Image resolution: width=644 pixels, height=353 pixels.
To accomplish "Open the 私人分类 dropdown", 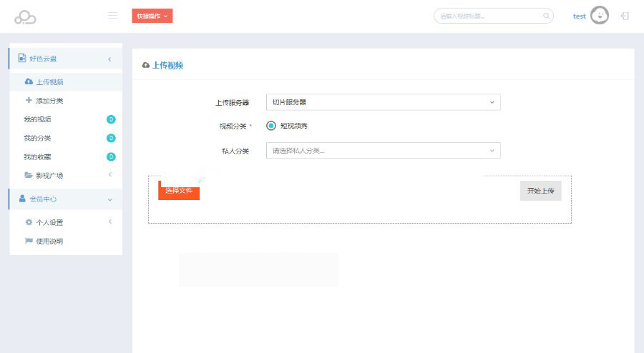I will pos(383,151).
